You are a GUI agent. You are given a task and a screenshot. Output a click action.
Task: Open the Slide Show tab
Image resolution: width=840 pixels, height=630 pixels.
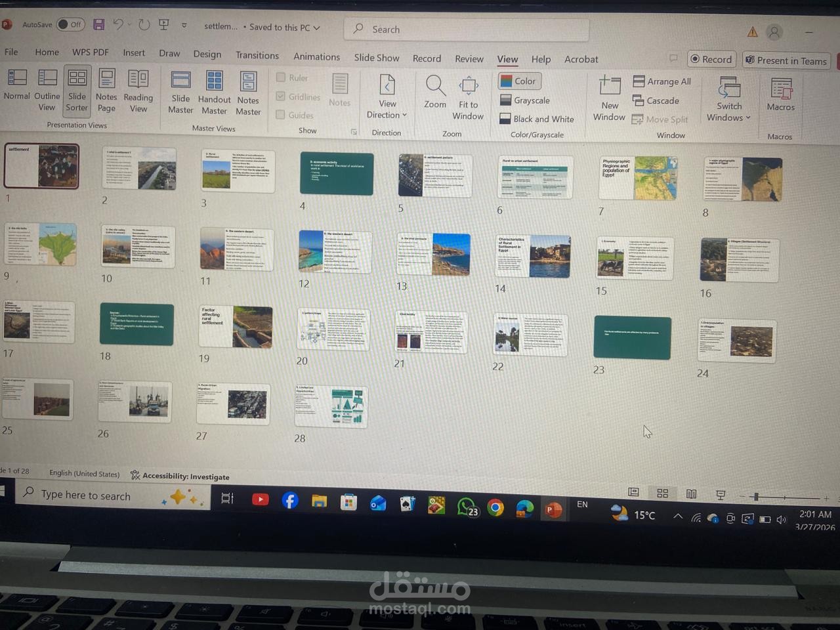click(376, 58)
